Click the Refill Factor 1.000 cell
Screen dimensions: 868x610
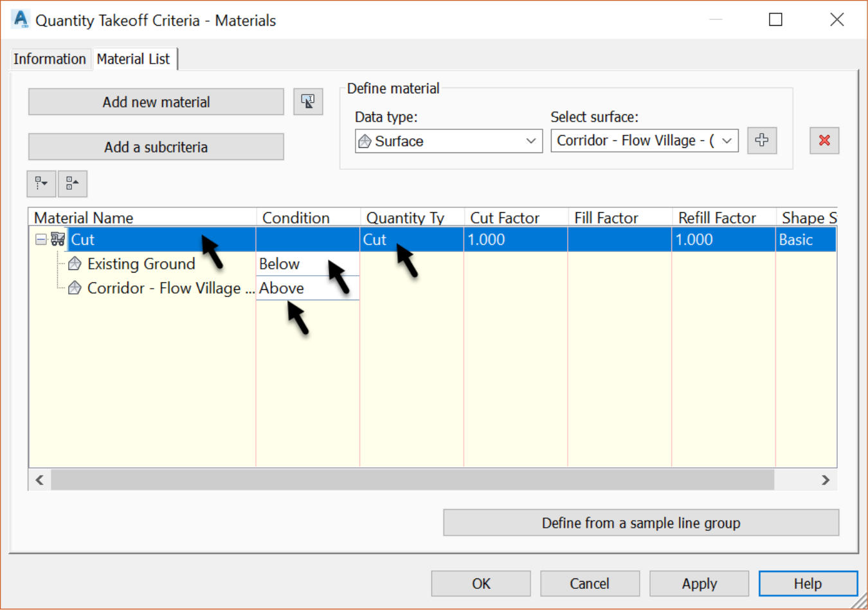pyautogui.click(x=723, y=239)
